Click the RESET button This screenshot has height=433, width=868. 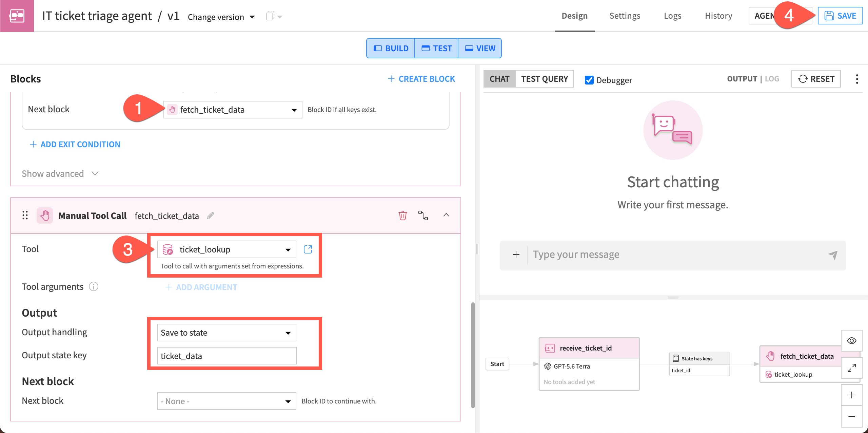coord(816,79)
